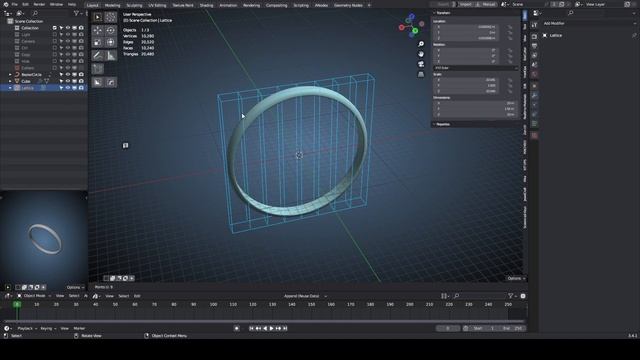Switch to the Geometry Nodes workspace tab
Image resolution: width=640 pixels, height=360 pixels.
point(348,5)
